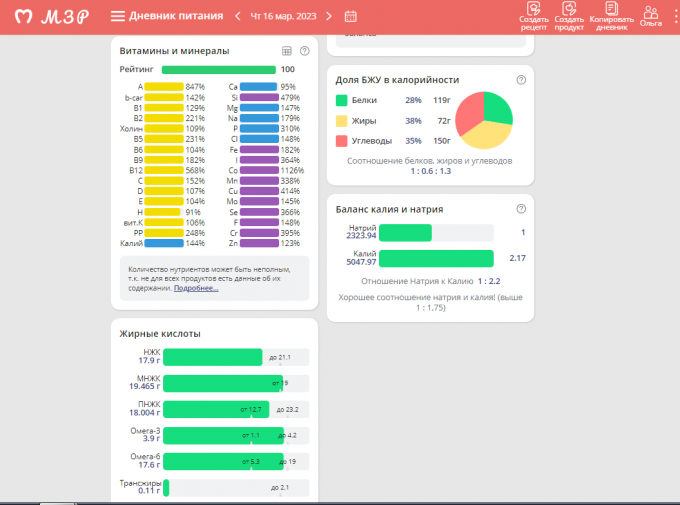
Task: Click the Создать рецепт icon
Action: click(x=533, y=12)
